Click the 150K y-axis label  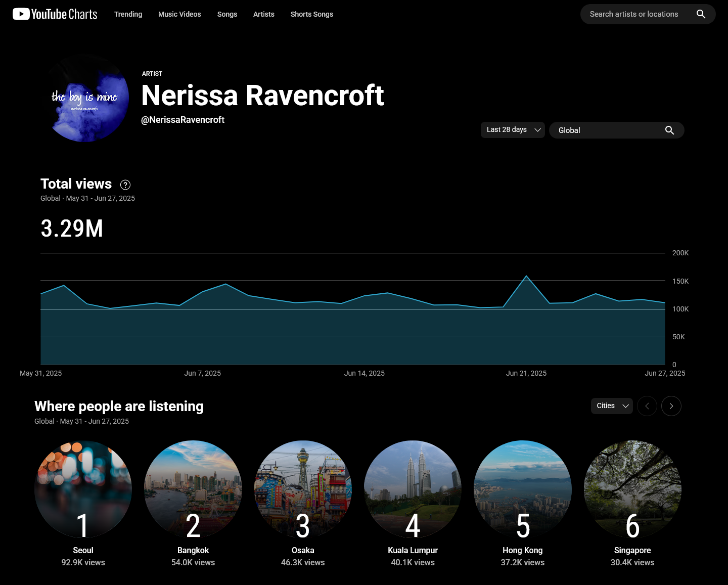click(680, 281)
